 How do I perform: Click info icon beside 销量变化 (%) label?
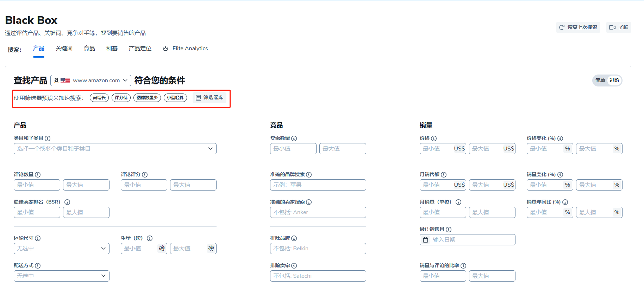[x=560, y=175]
